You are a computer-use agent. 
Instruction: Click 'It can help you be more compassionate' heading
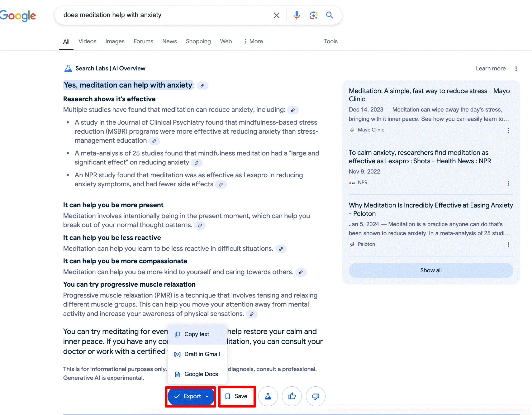tap(125, 261)
